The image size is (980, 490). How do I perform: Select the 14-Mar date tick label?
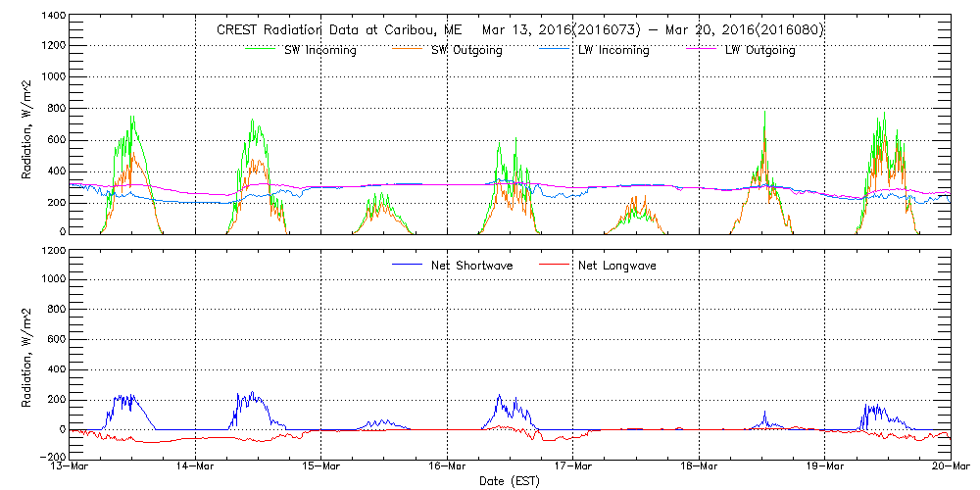pos(196,468)
